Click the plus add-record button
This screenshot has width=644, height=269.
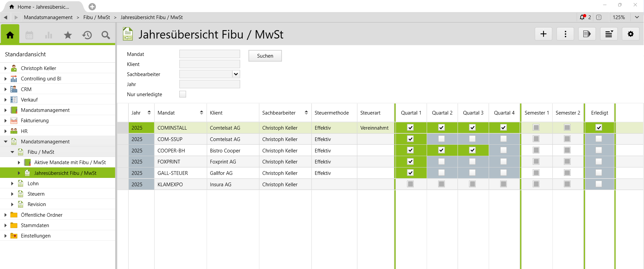click(x=543, y=34)
